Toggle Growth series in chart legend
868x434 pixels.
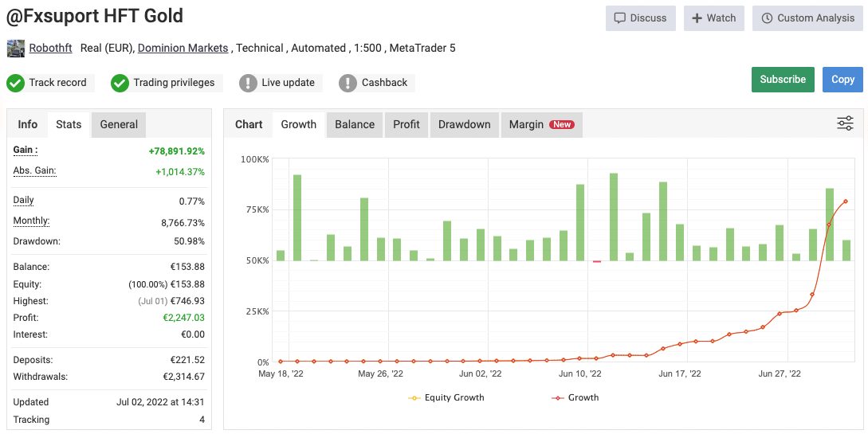tap(575, 397)
